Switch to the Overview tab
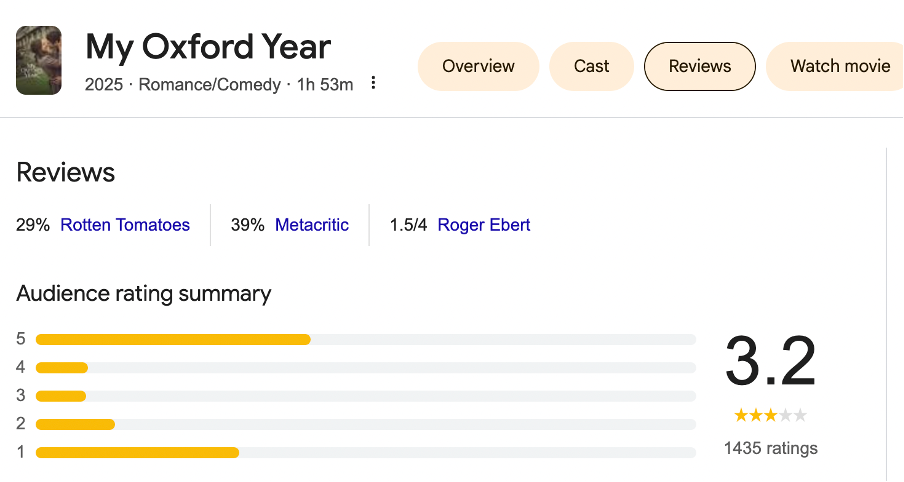This screenshot has width=904, height=482. pyautogui.click(x=478, y=66)
